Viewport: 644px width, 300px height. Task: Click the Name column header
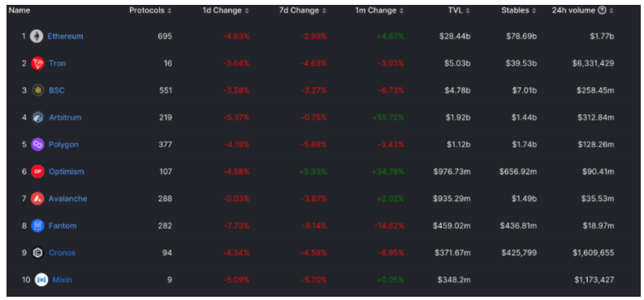point(19,11)
